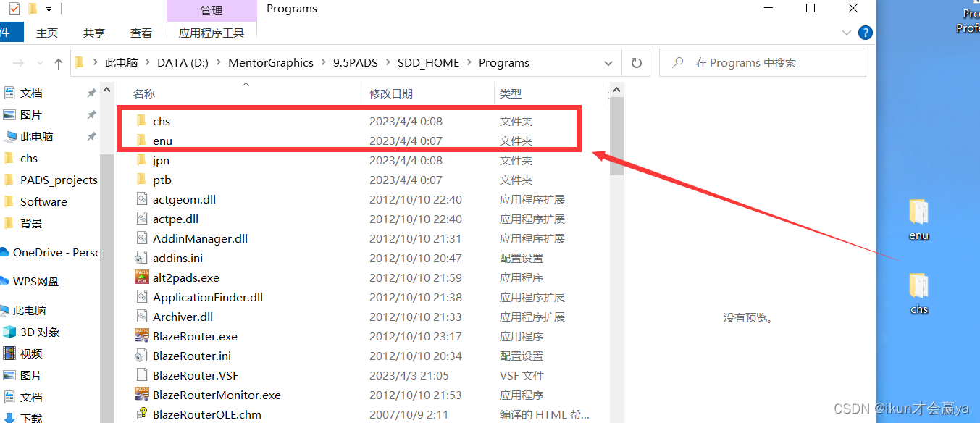Refresh the Programs folder view
This screenshot has width=980, height=423.
[636, 62]
